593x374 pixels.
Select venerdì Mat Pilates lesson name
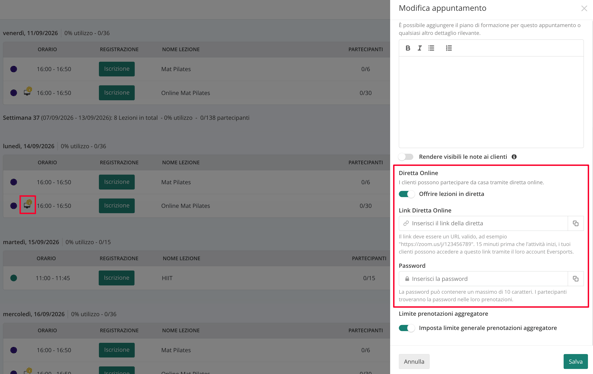(176, 69)
